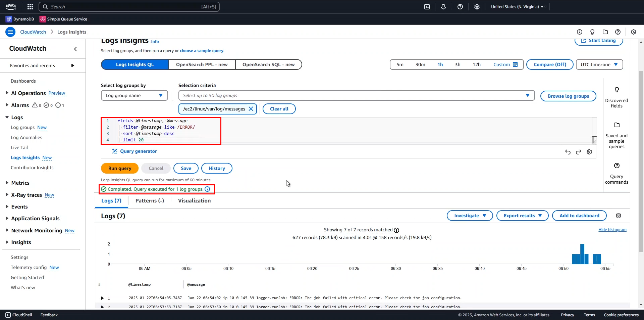Remove the /ec2/linux/var/log/messages log group

click(251, 109)
